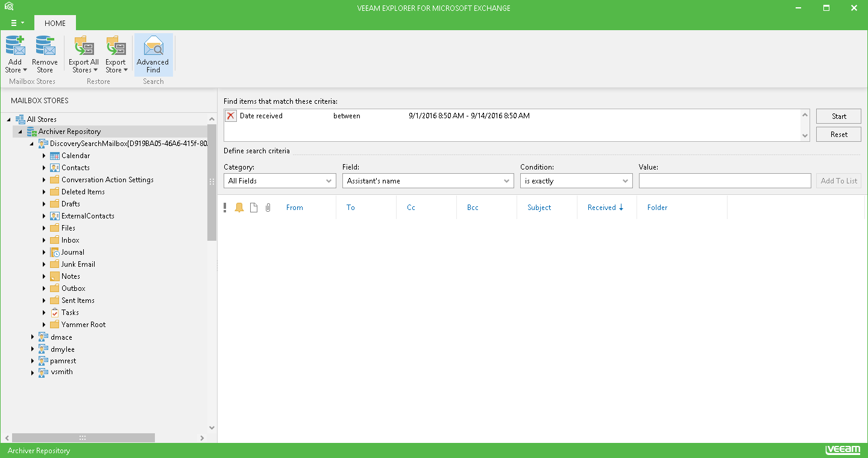
Task: Click the mailbox tree horizontal scrollbar
Action: click(83, 438)
